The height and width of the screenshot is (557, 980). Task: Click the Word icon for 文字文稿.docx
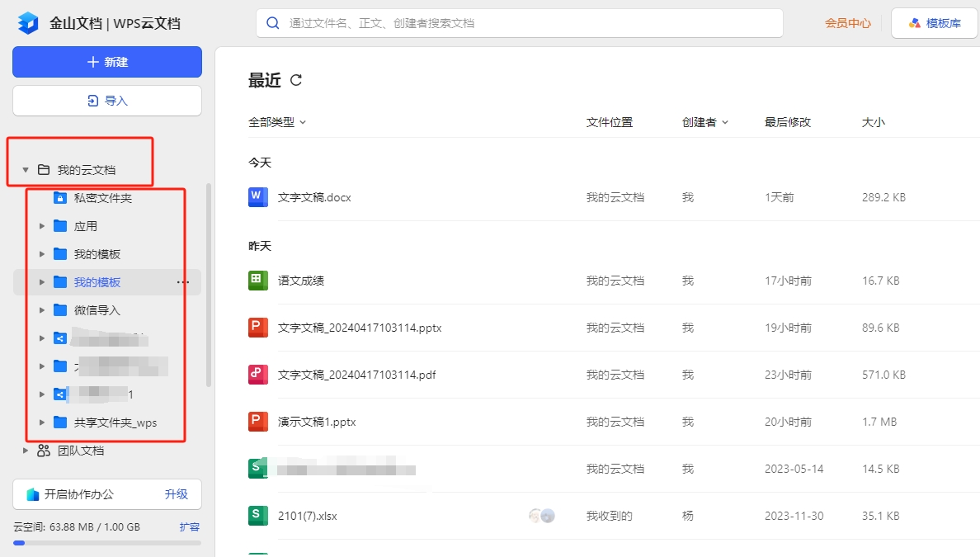258,197
